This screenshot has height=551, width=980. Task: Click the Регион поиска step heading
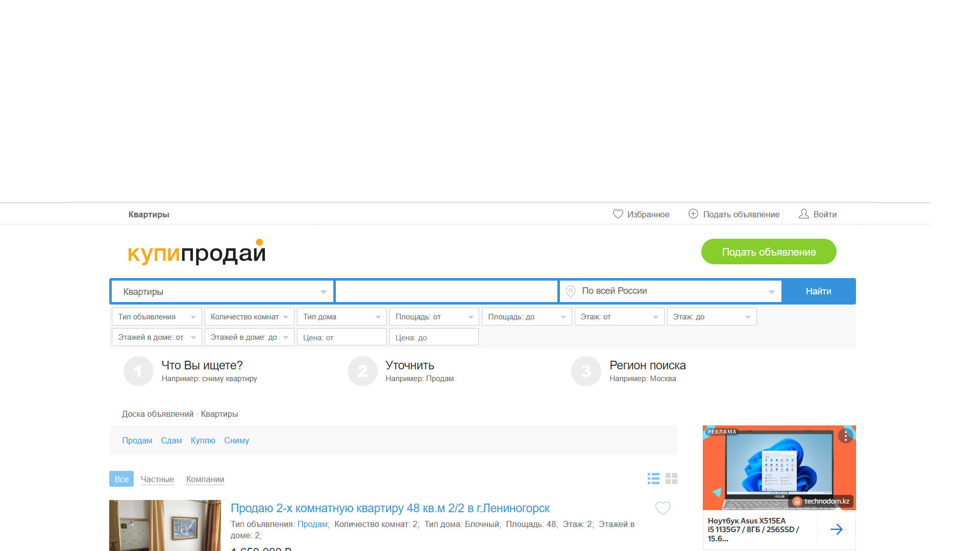pyautogui.click(x=648, y=365)
